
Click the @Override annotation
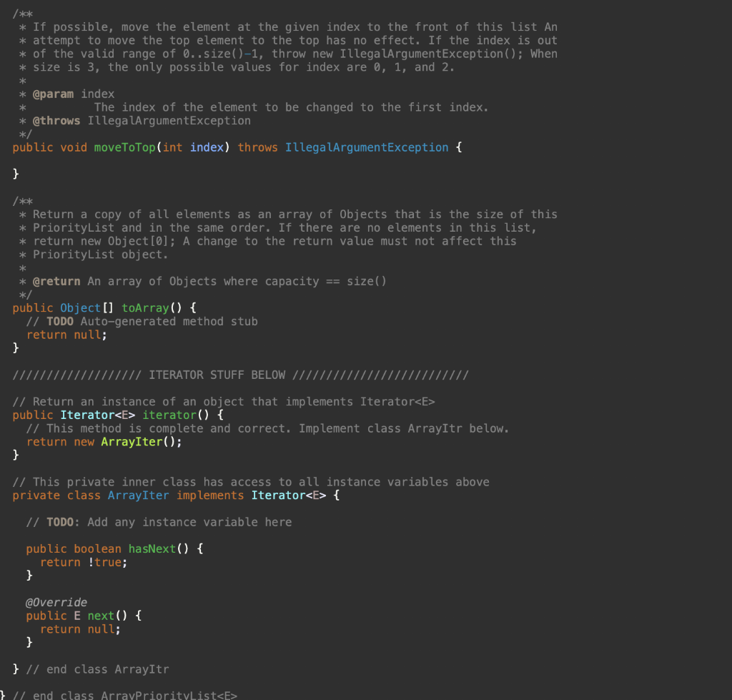coord(56,603)
